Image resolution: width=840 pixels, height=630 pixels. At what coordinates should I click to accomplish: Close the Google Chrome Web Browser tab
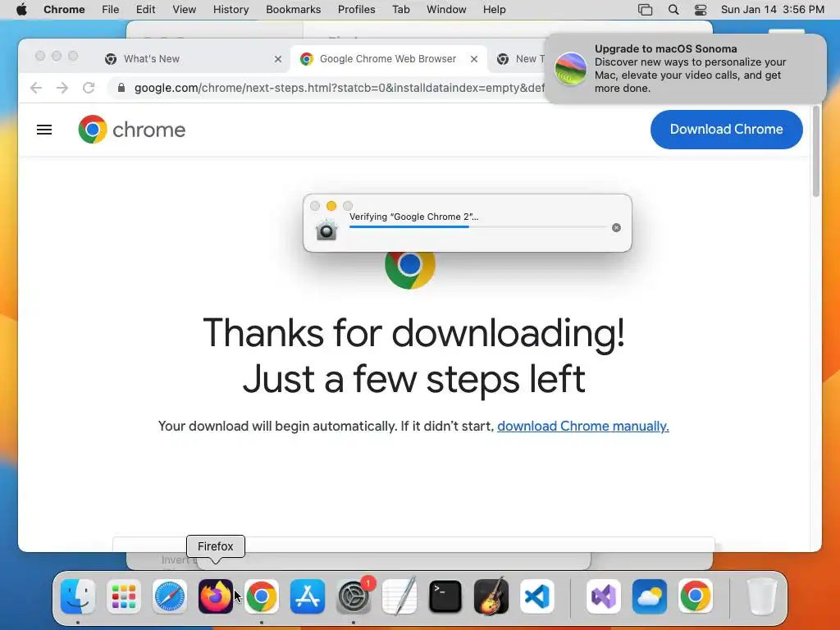coord(474,59)
